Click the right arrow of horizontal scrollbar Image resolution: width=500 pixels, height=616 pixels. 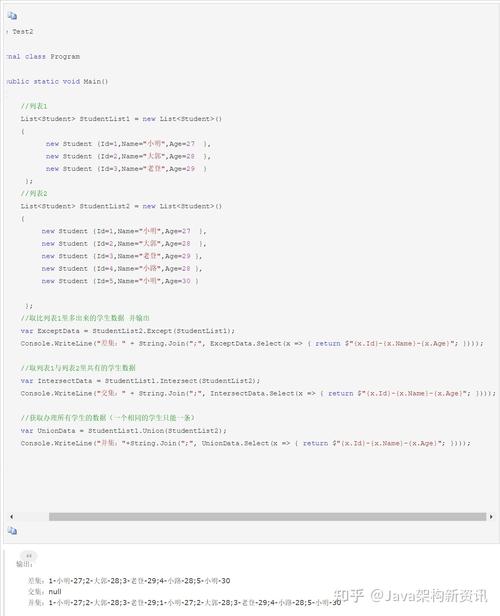[x=491, y=517]
